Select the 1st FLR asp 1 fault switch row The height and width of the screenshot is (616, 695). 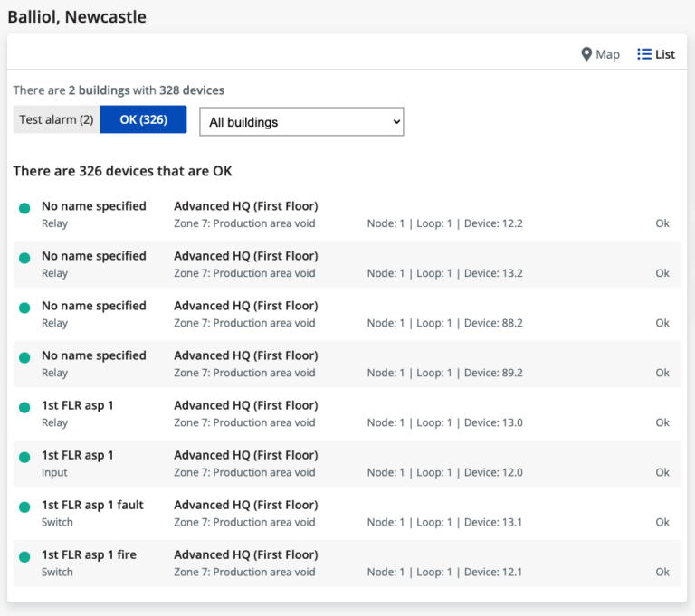[x=92, y=505]
